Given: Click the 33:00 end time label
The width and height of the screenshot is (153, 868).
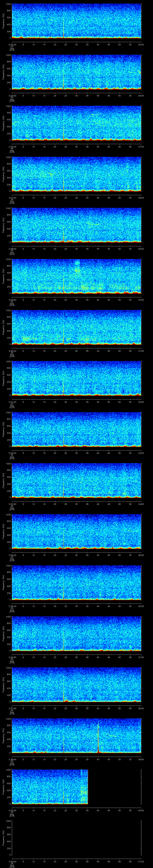Looking at the screenshot, I should pos(141,453).
